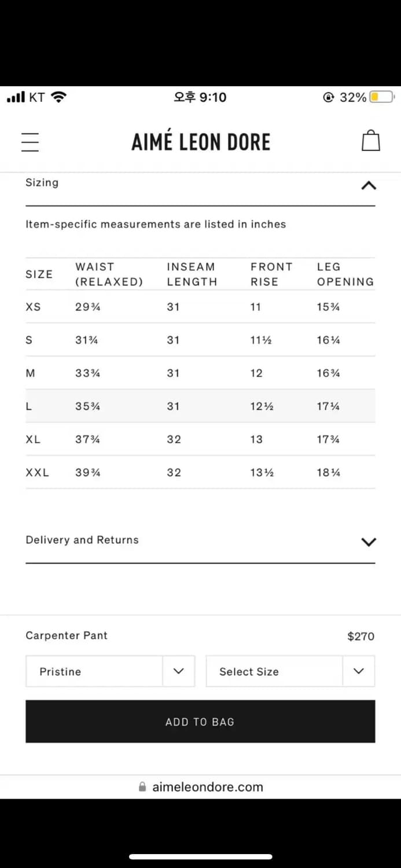Select the L size row

click(x=200, y=406)
